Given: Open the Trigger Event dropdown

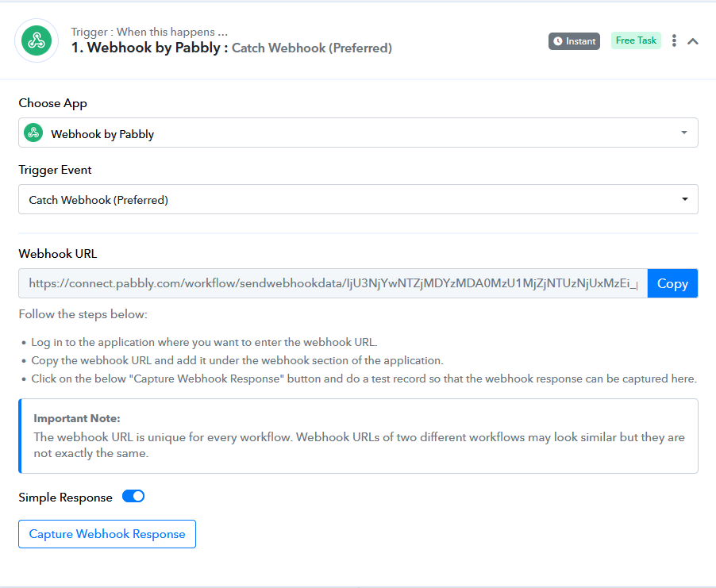Looking at the screenshot, I should tap(358, 199).
